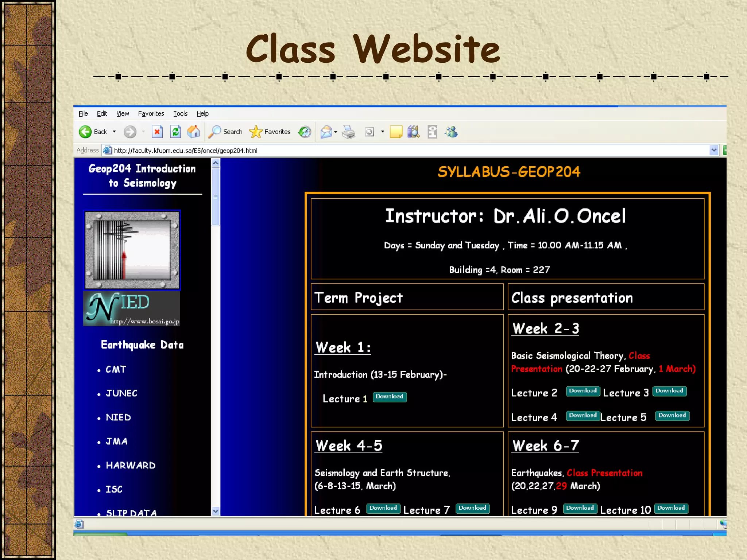Open the JUNEC earthquake data link
Viewport: 747px width, 560px height.
click(121, 393)
